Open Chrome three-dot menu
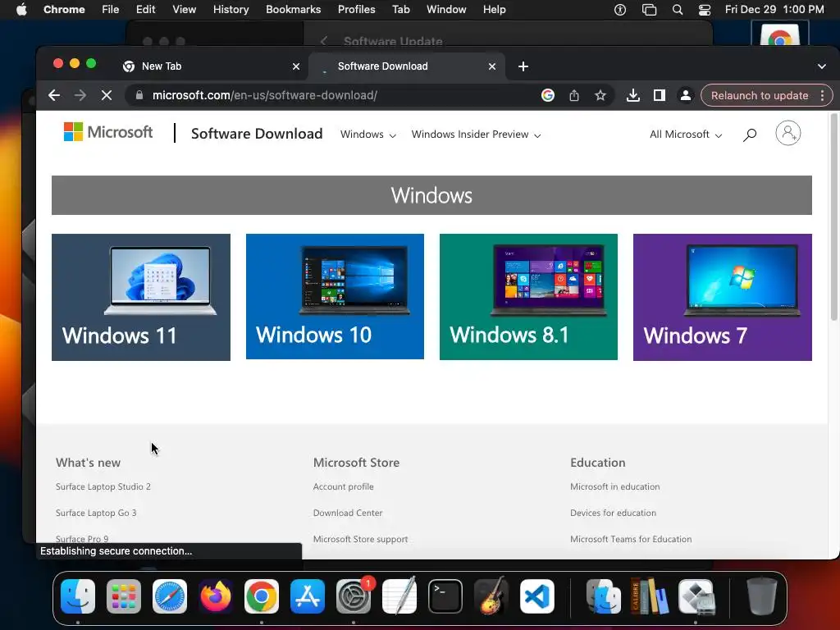This screenshot has height=630, width=840. [x=822, y=95]
